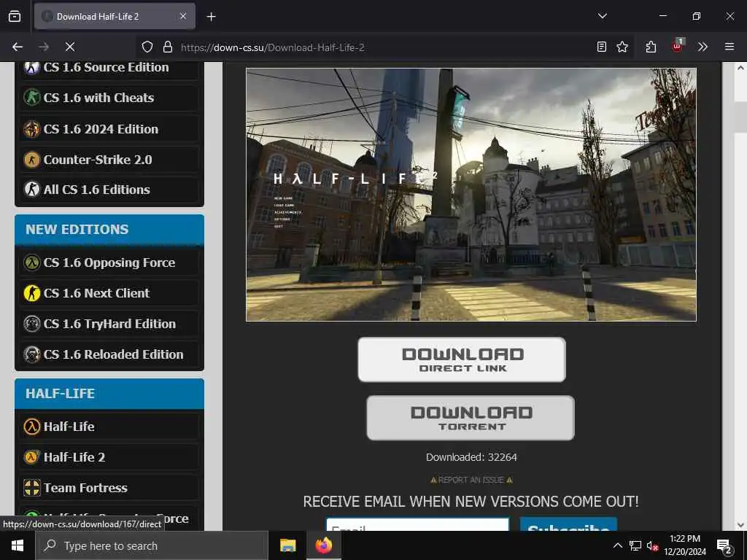Open a new tab with the plus button
Screen dimensions: 747x560
click(211, 17)
